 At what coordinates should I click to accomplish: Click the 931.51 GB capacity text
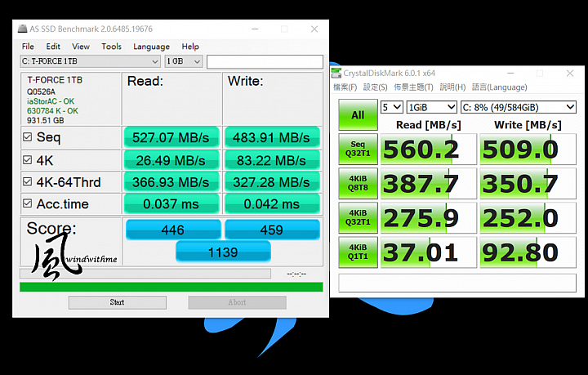coord(46,121)
